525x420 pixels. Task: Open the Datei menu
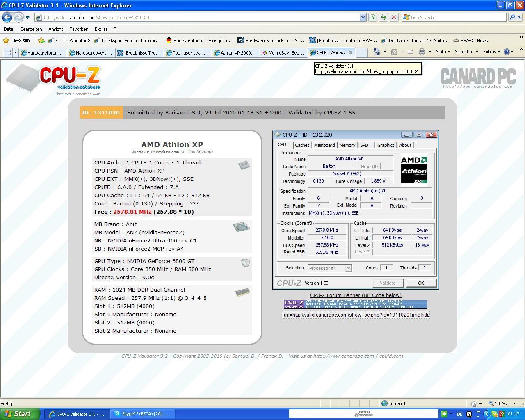point(9,29)
